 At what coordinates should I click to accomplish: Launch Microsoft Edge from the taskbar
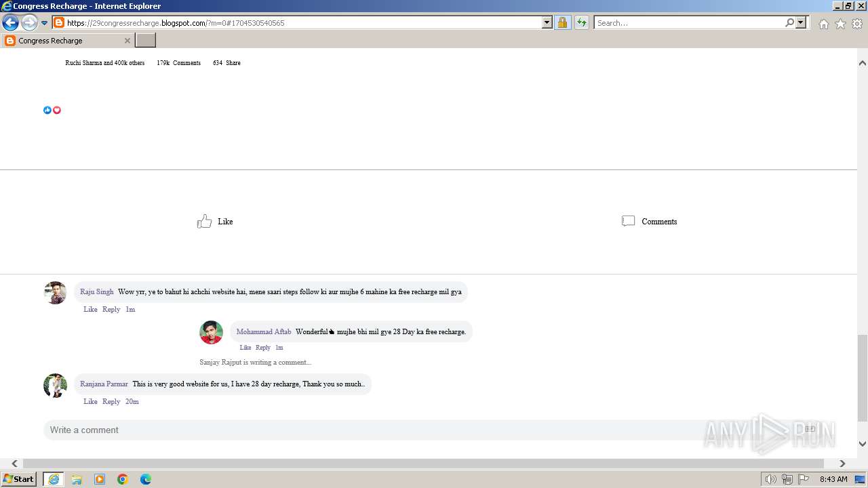pyautogui.click(x=146, y=479)
